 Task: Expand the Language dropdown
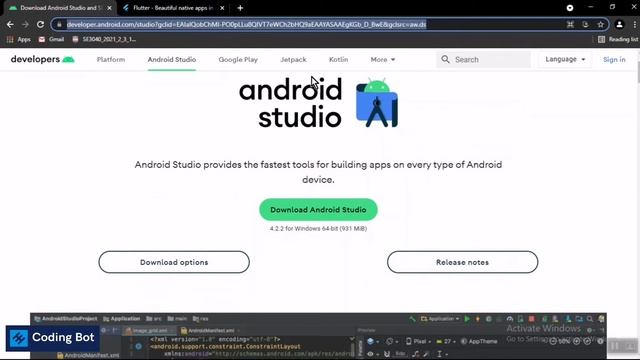point(565,60)
